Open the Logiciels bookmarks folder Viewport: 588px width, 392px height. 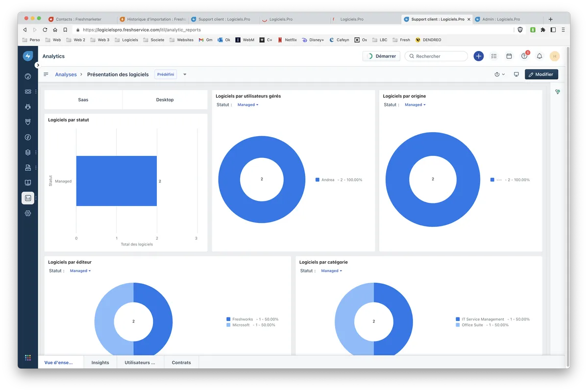pyautogui.click(x=126, y=40)
